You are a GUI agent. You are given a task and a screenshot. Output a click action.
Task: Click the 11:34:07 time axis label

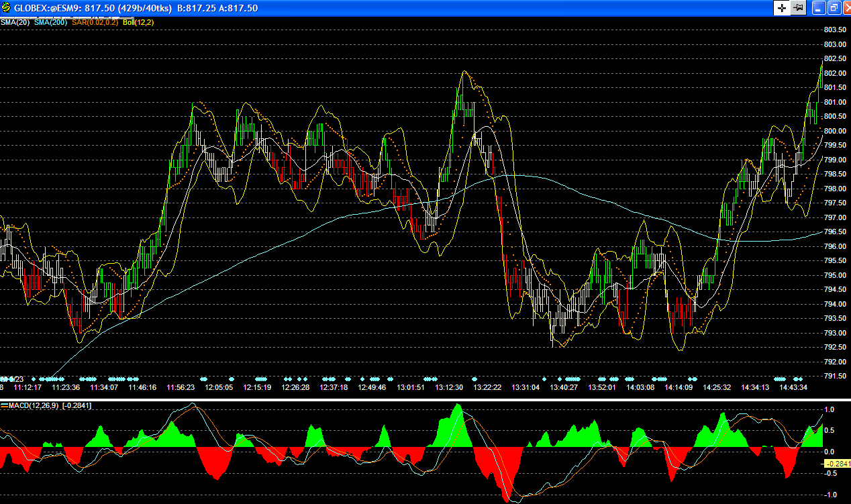[104, 387]
